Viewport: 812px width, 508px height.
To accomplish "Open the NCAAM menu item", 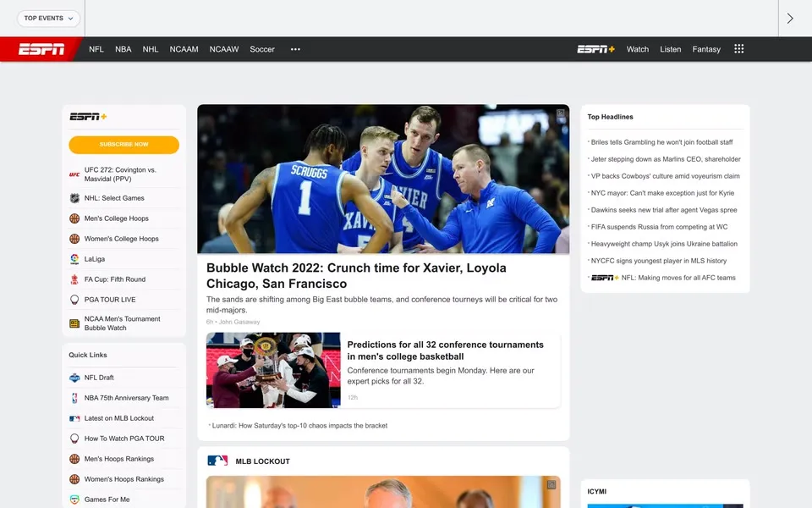I will click(184, 49).
